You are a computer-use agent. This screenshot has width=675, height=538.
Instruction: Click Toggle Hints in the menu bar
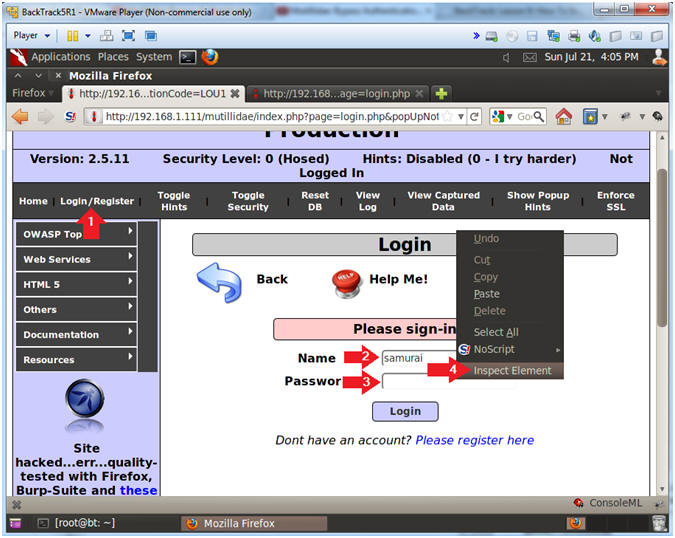point(174,201)
